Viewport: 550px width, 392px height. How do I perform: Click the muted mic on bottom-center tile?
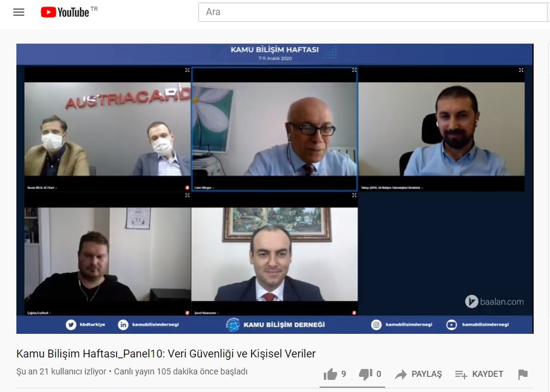point(354,313)
